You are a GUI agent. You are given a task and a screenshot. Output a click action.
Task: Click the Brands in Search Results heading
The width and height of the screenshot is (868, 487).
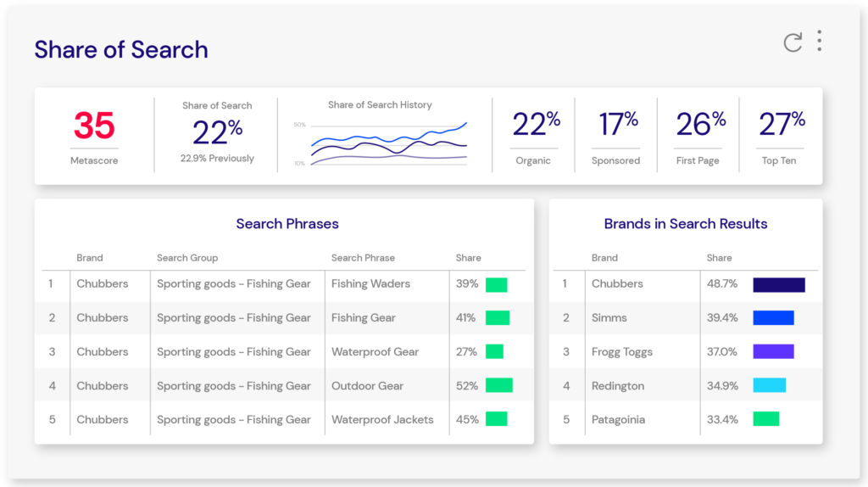[x=685, y=224]
